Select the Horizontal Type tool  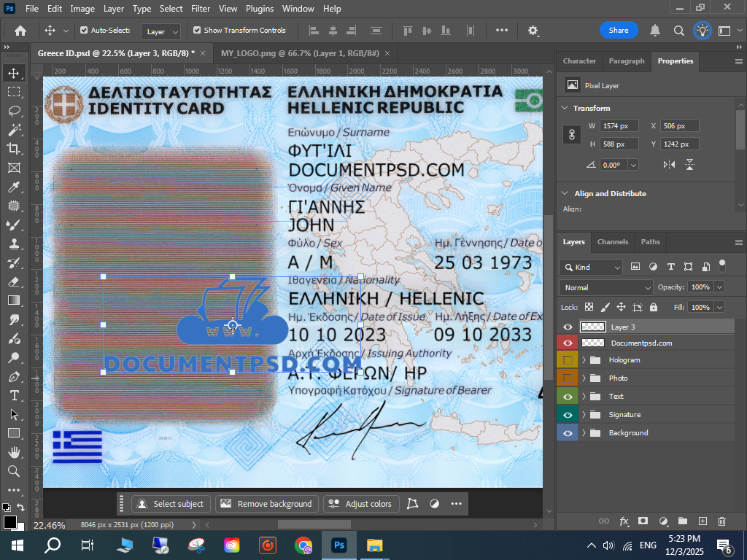pyautogui.click(x=14, y=395)
